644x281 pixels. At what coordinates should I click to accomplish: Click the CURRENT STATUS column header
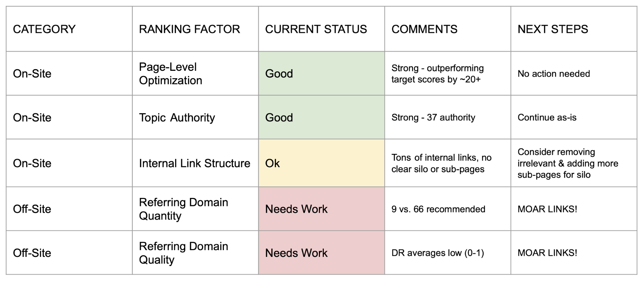coord(316,29)
